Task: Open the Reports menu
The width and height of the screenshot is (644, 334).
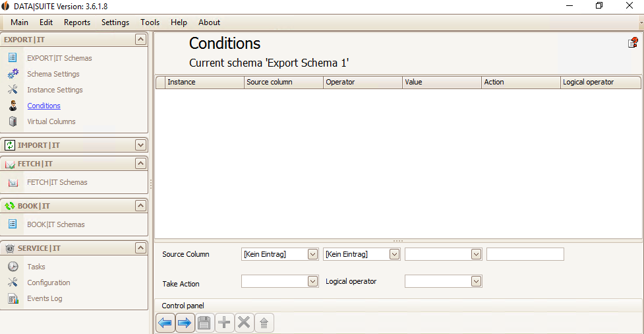Action: point(77,22)
